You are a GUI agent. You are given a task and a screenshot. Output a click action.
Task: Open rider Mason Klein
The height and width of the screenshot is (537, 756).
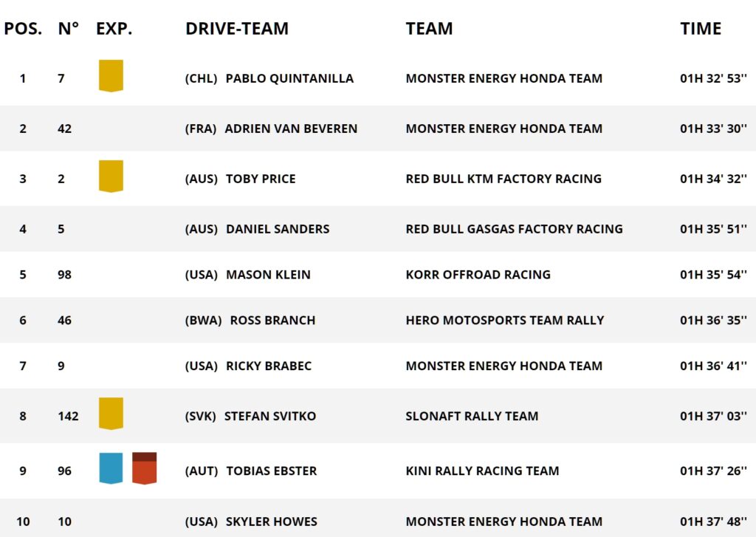[268, 275]
